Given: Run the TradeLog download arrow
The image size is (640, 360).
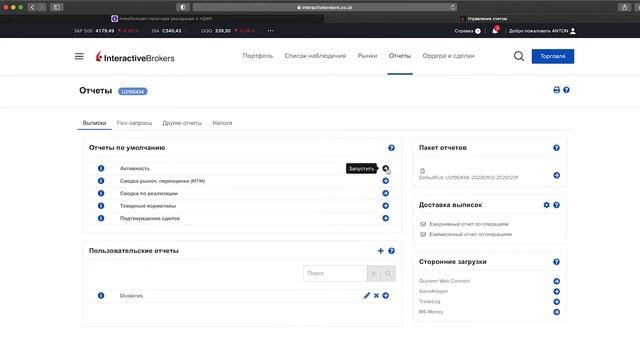Looking at the screenshot, I should coord(556,302).
